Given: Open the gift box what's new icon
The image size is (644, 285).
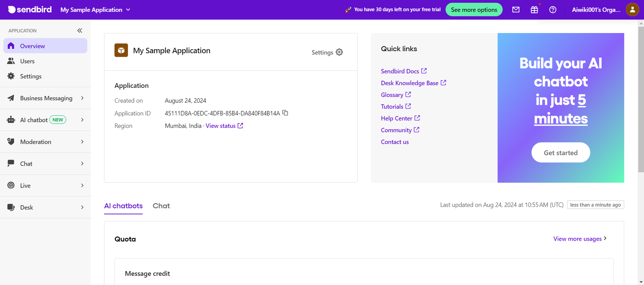Looking at the screenshot, I should tap(535, 10).
